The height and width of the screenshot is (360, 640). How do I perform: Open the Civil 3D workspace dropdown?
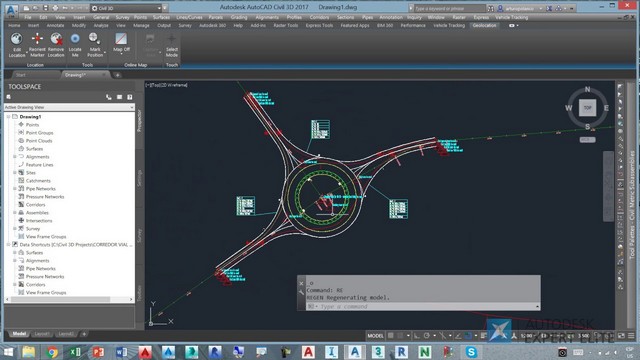[x=126, y=8]
